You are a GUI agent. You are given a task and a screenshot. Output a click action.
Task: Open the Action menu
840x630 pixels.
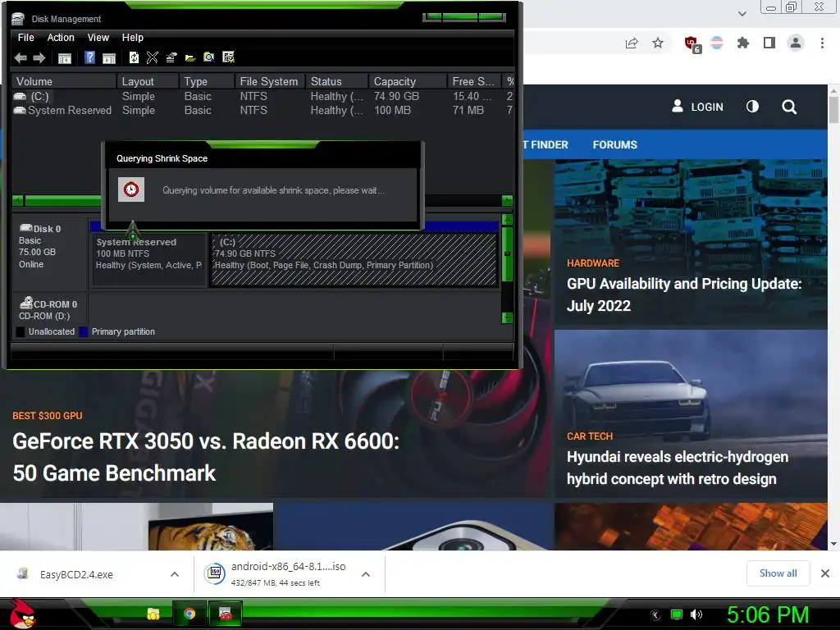pyautogui.click(x=61, y=38)
